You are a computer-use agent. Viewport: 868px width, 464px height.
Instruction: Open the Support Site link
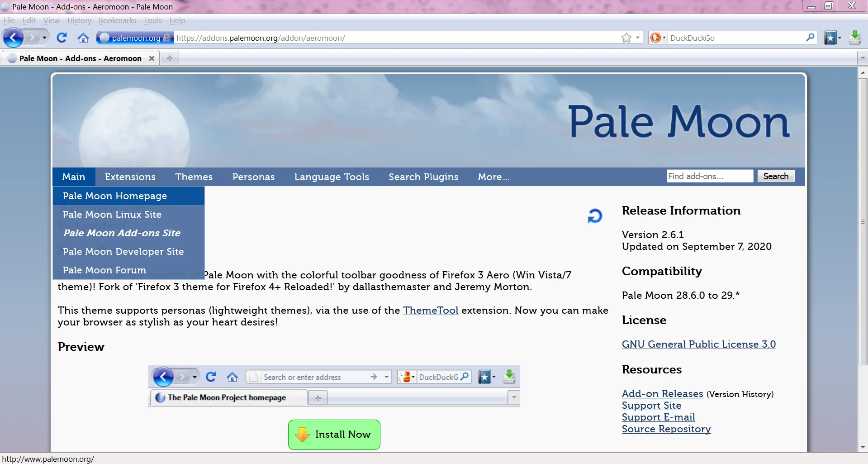[x=652, y=406]
